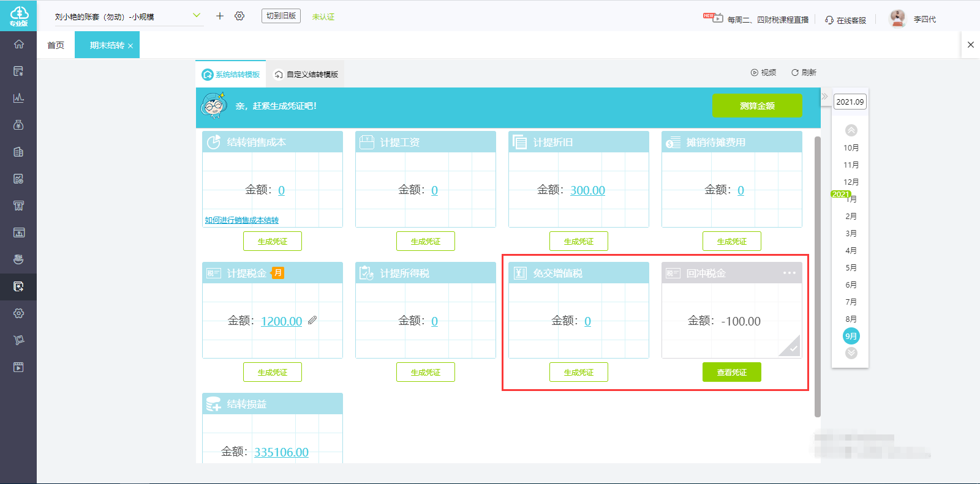This screenshot has width=980, height=484.
Task: Switch to the 自定义结转模版 tab
Action: (306, 75)
